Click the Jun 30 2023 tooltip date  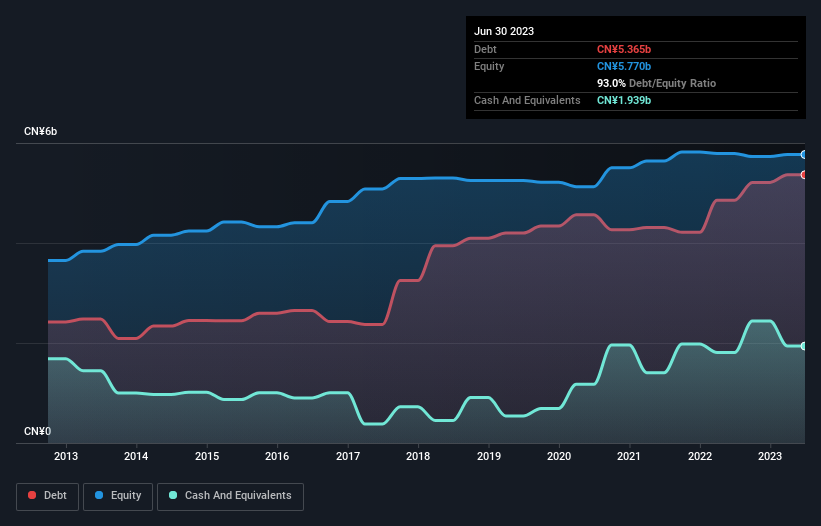(x=504, y=31)
